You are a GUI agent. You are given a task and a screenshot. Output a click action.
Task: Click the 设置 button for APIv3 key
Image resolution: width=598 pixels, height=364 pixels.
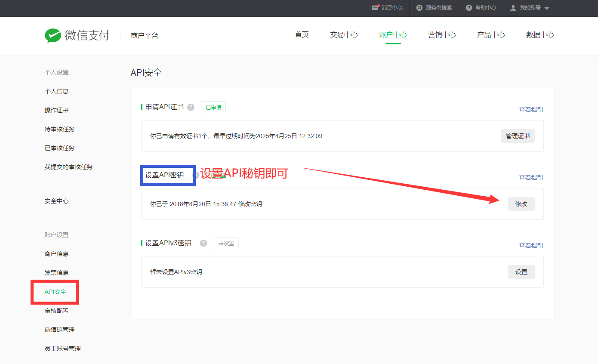(x=521, y=272)
